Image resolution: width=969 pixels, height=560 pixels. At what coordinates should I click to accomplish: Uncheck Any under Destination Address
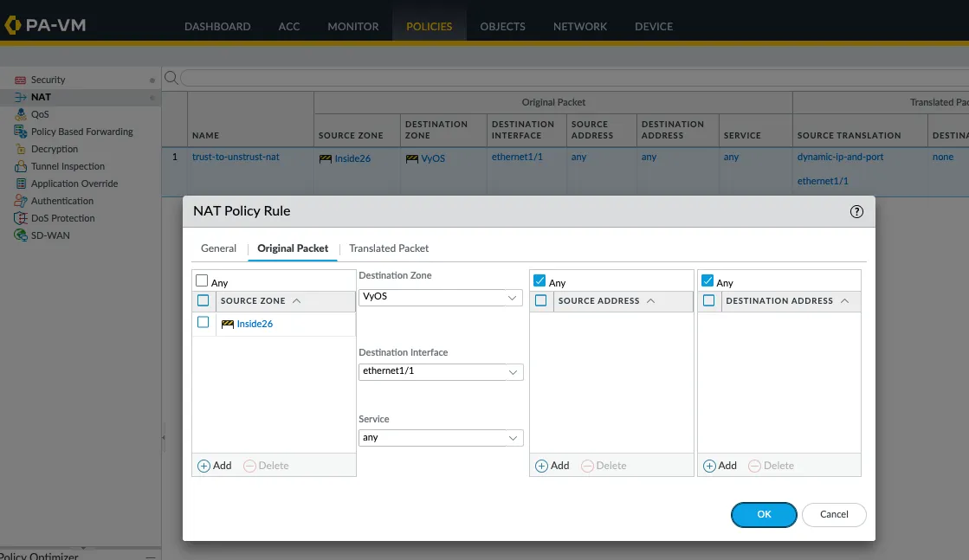tap(707, 280)
